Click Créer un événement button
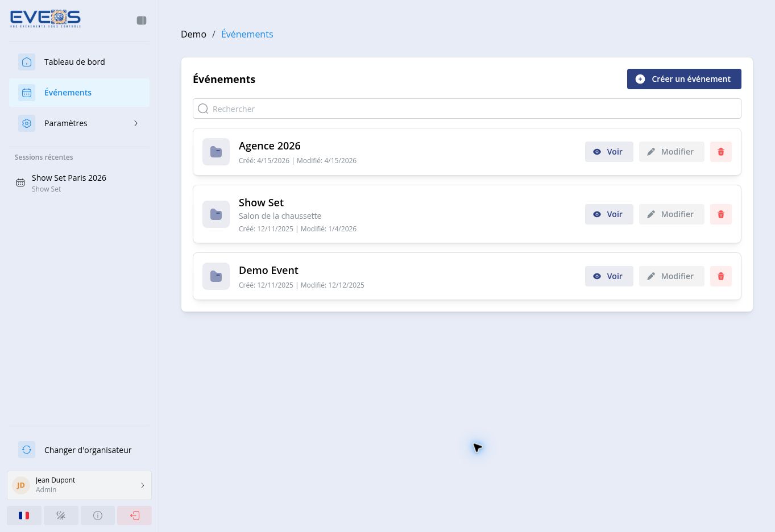 tap(684, 79)
